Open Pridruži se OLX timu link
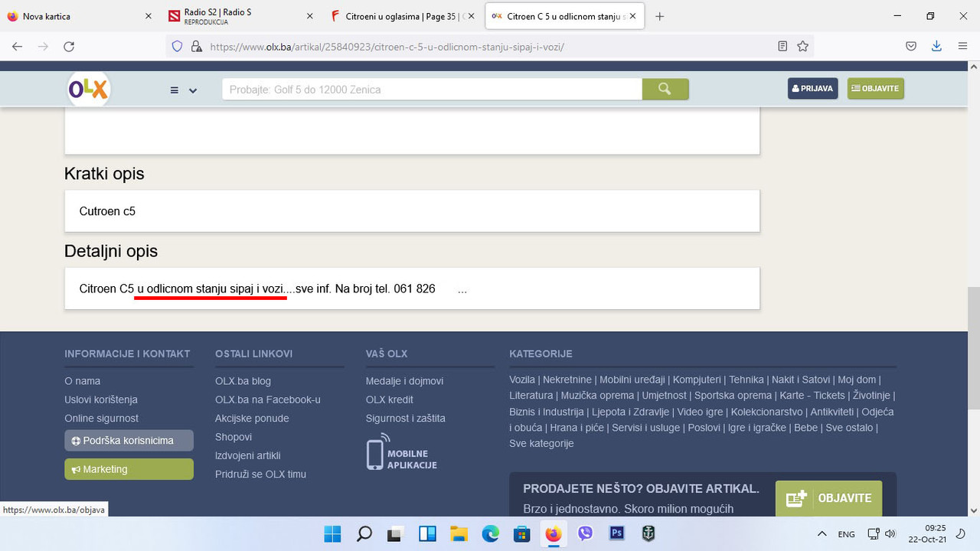 260,474
